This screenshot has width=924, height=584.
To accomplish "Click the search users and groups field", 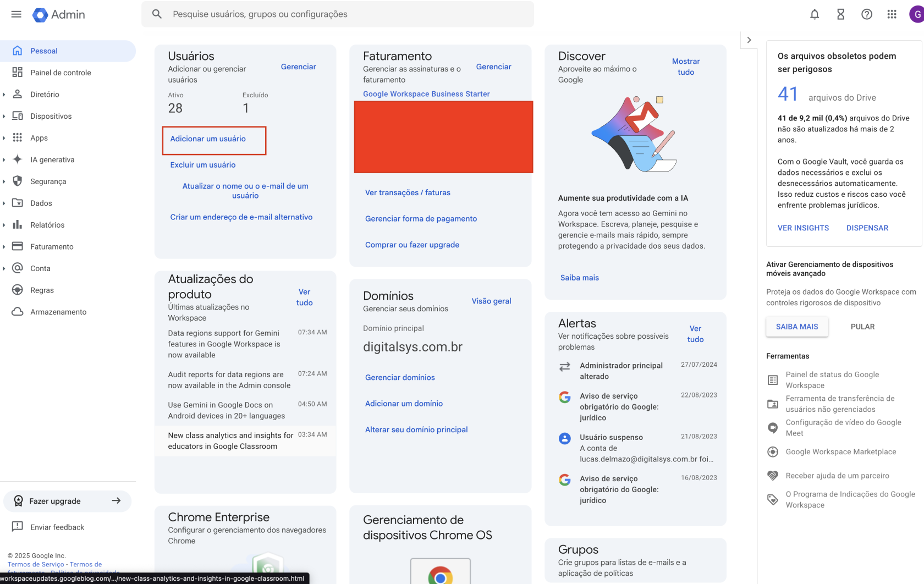I will 346,14.
